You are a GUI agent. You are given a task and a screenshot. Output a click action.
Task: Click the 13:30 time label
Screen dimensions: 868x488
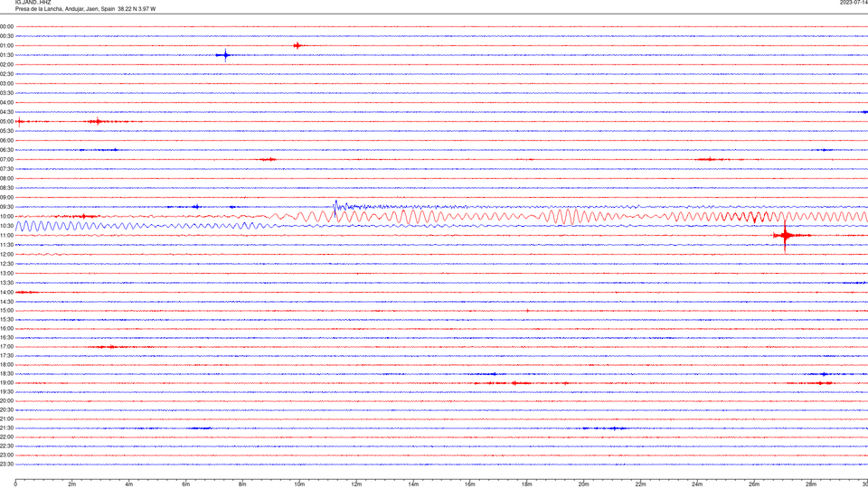pos(6,283)
